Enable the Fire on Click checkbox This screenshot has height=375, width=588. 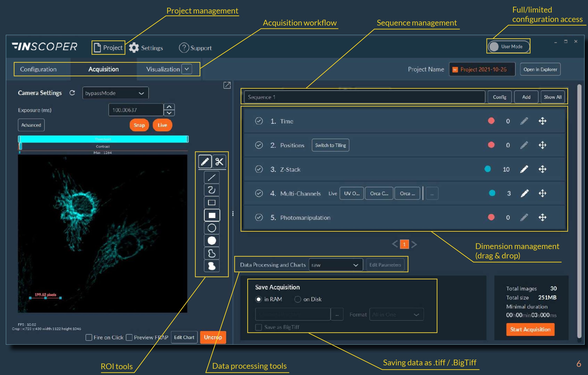pyautogui.click(x=89, y=337)
